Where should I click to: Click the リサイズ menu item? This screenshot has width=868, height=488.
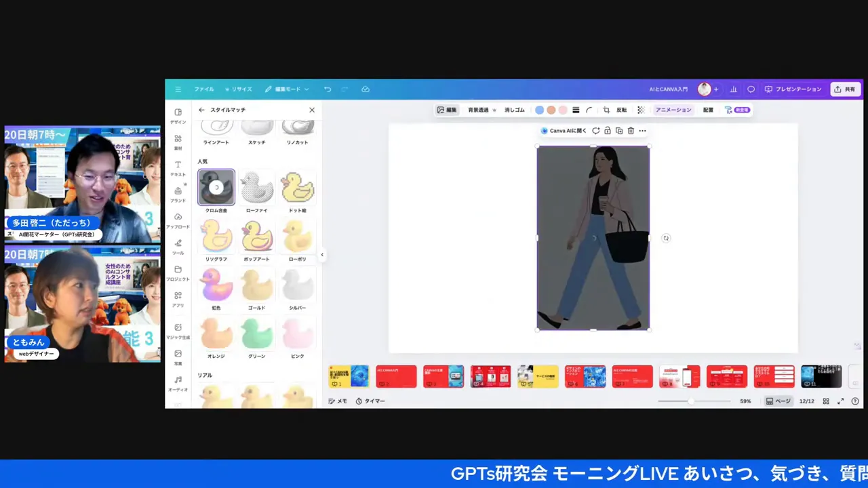[x=240, y=89]
